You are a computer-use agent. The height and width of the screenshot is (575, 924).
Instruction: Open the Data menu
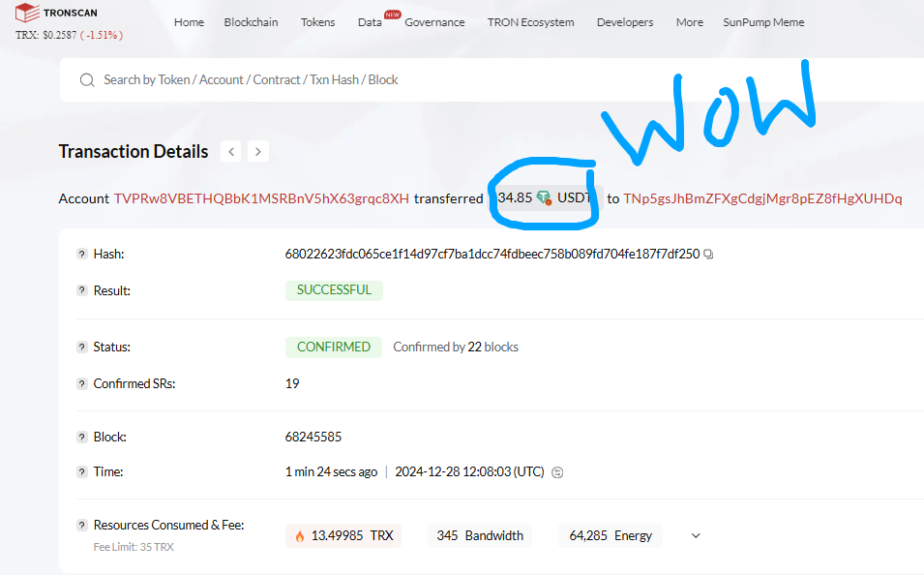370,22
